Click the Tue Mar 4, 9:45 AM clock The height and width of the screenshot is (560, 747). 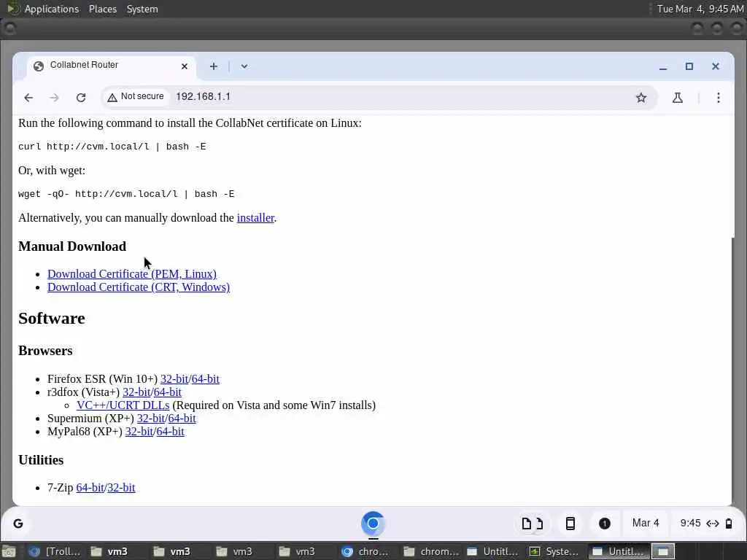pyautogui.click(x=700, y=9)
